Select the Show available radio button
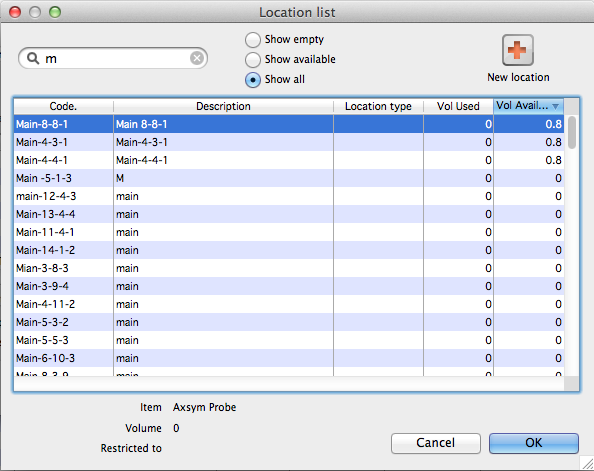594x471 pixels. pyautogui.click(x=253, y=59)
